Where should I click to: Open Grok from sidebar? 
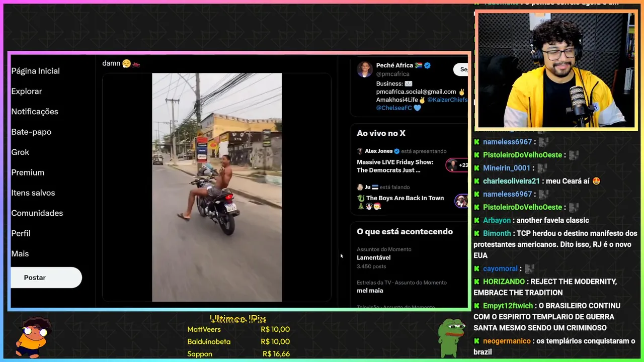pos(20,152)
